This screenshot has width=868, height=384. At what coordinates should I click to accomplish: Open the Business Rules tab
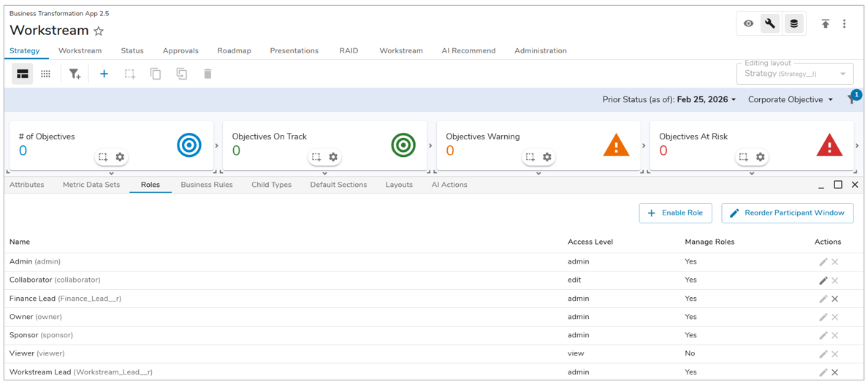pos(207,185)
